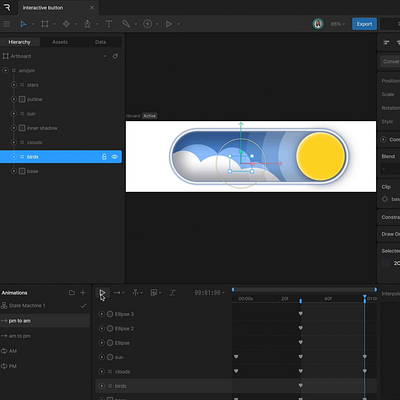The width and height of the screenshot is (400, 400).
Task: Click the Selected color swatch
Action: pyautogui.click(x=386, y=263)
